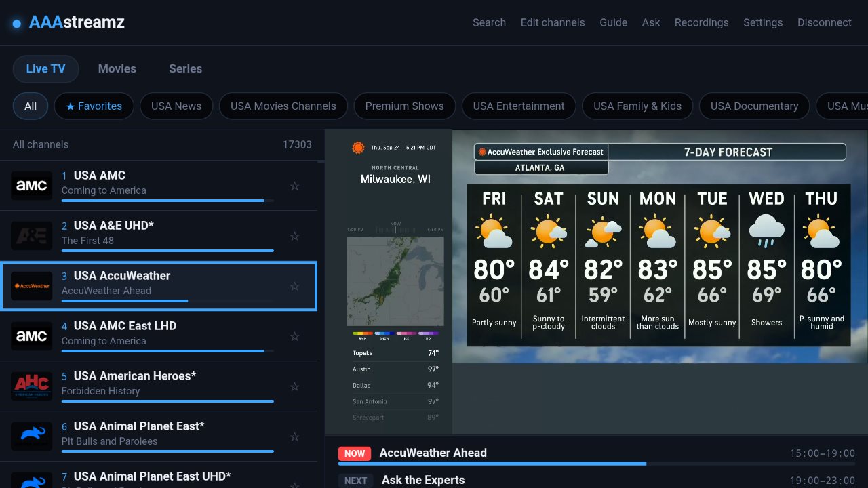The image size is (868, 488).
Task: Filter by USA Entertainment
Action: (519, 106)
